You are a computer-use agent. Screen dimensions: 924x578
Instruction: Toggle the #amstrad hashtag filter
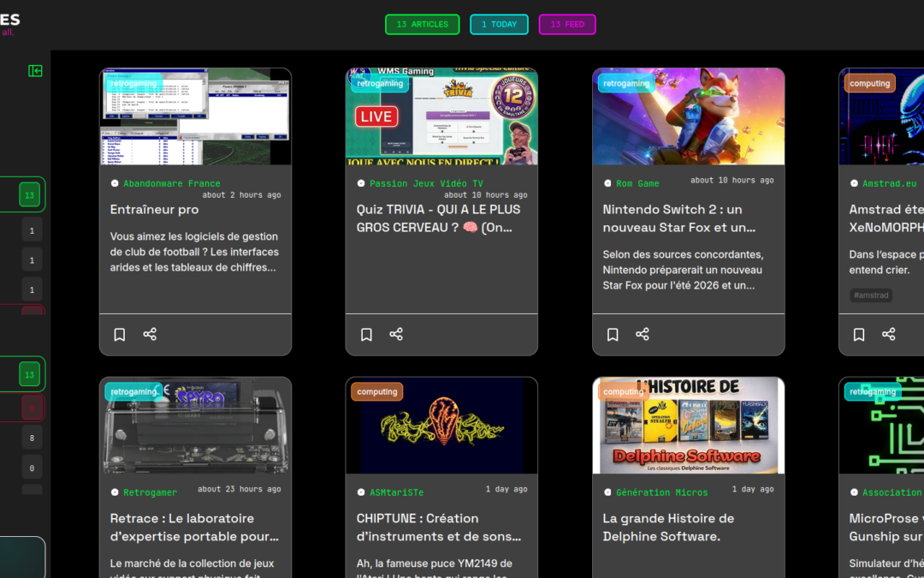(871, 295)
